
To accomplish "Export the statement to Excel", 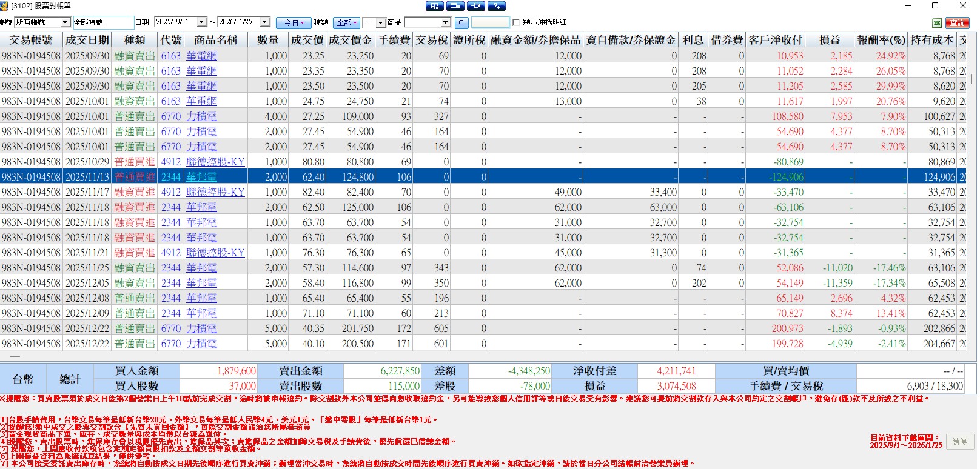I will (937, 22).
